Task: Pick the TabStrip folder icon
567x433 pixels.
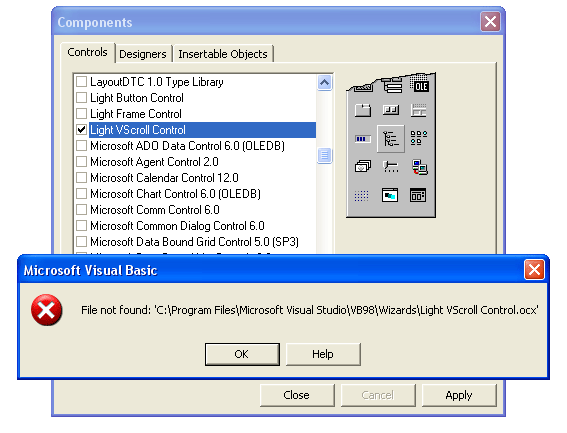Action: 362,110
